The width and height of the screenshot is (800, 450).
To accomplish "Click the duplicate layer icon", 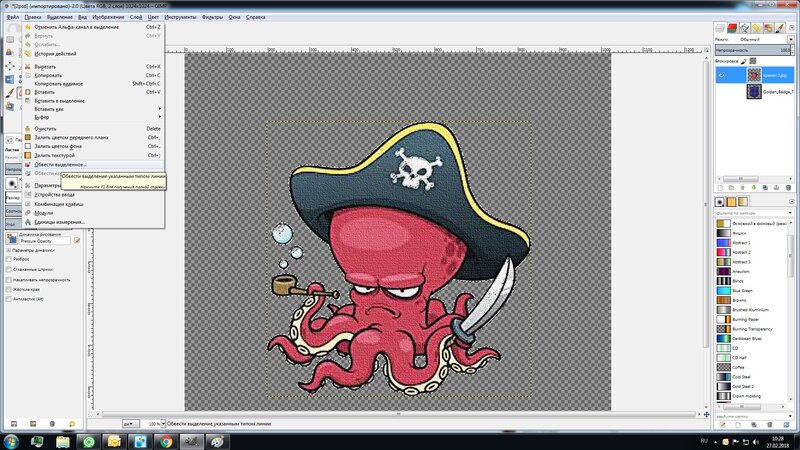I will click(x=765, y=188).
